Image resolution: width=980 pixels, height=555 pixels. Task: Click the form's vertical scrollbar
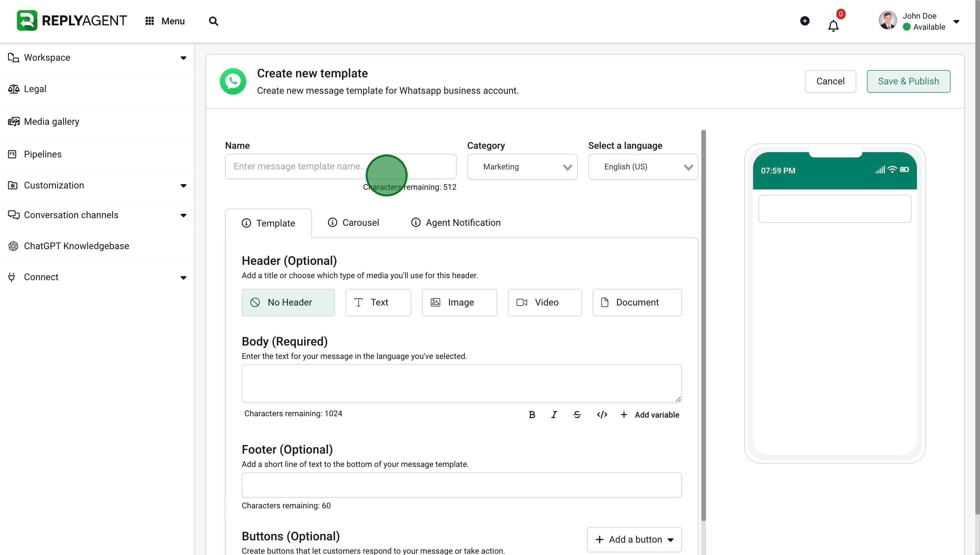pyautogui.click(x=703, y=325)
